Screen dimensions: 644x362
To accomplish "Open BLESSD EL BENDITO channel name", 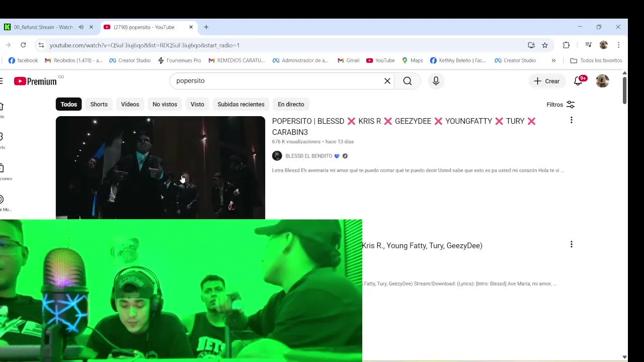I will [x=309, y=156].
